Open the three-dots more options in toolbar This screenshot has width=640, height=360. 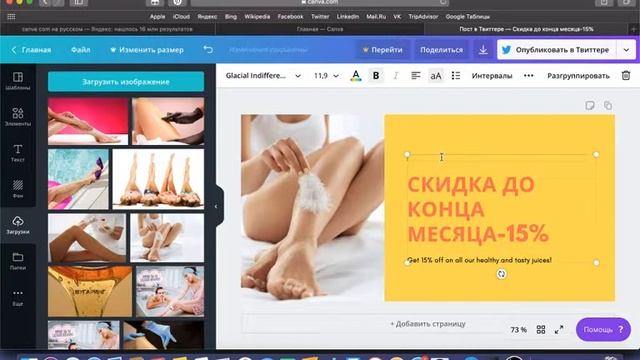529,76
